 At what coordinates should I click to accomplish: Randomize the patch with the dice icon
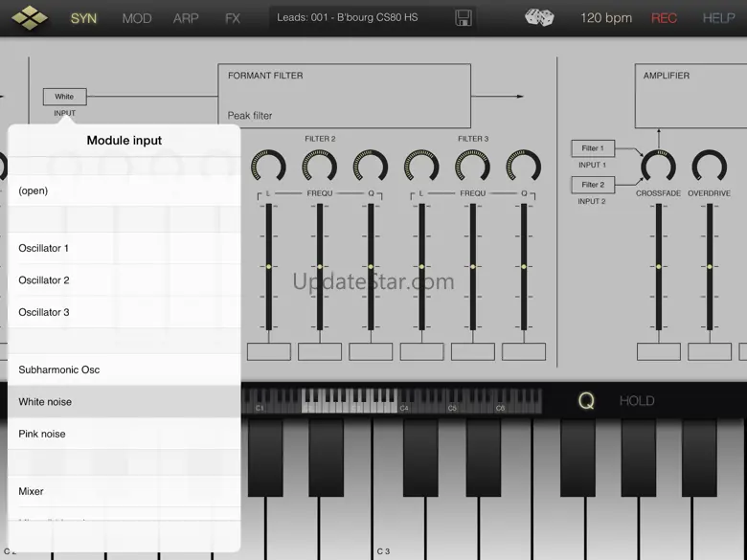point(539,17)
